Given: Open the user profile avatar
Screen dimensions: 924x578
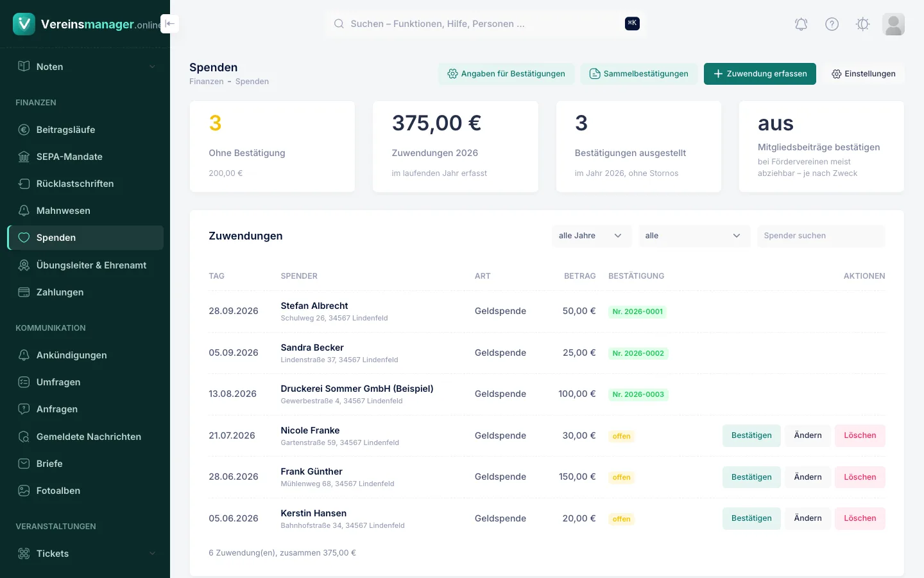Looking at the screenshot, I should tap(893, 24).
